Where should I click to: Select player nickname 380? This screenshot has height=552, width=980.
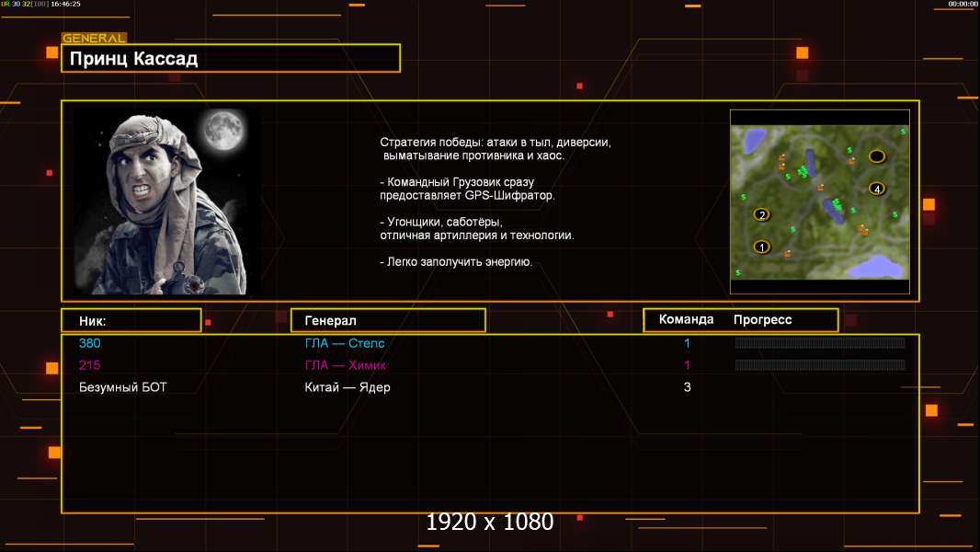tap(89, 343)
